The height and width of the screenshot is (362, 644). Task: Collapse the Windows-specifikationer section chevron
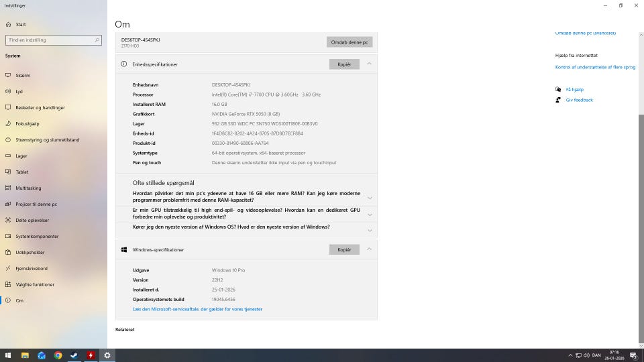[x=369, y=249]
